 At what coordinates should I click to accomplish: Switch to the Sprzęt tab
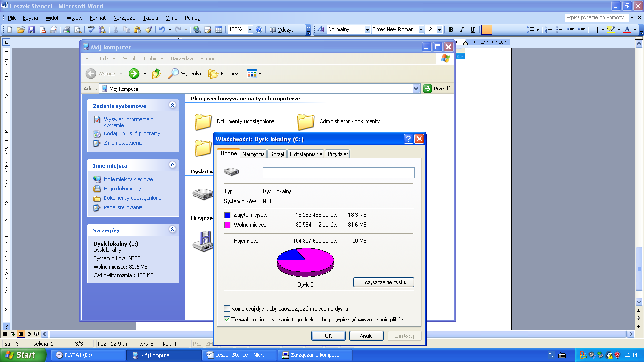(277, 154)
